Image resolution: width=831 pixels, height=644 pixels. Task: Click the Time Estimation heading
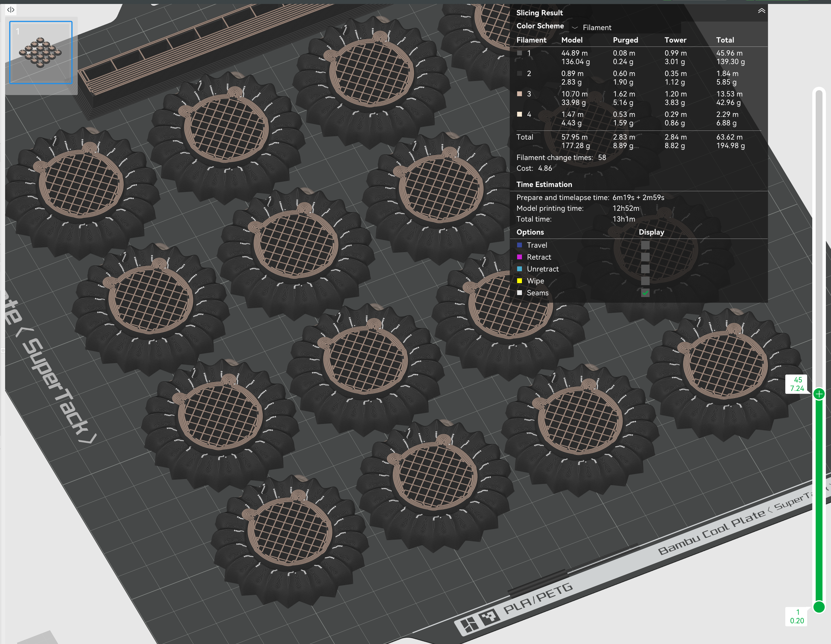[x=544, y=184]
